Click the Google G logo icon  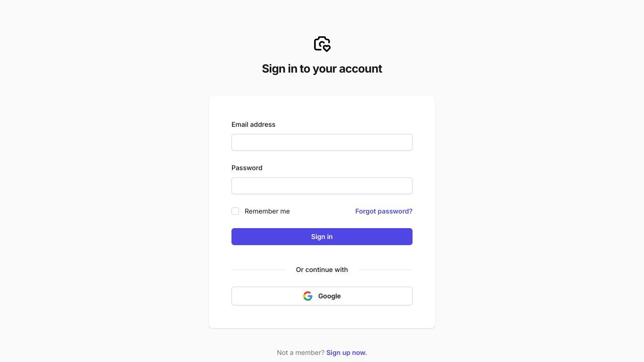[x=308, y=296]
